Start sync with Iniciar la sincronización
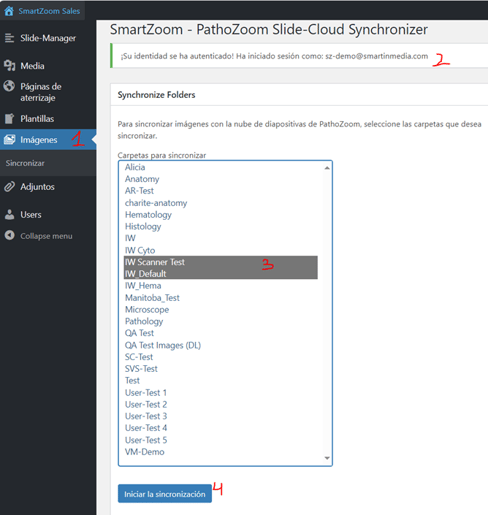Screen dimensions: 488x515 [165, 494]
